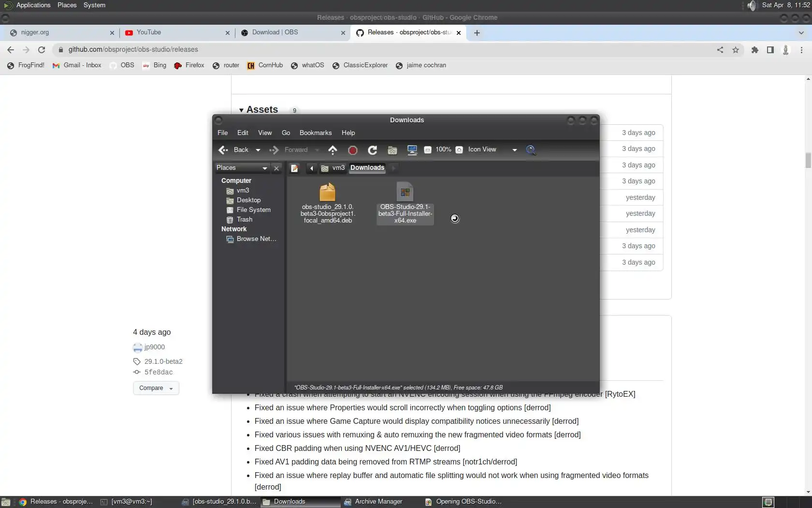Close the YouTube tab
This screenshot has width=812, height=508.
[x=228, y=33]
